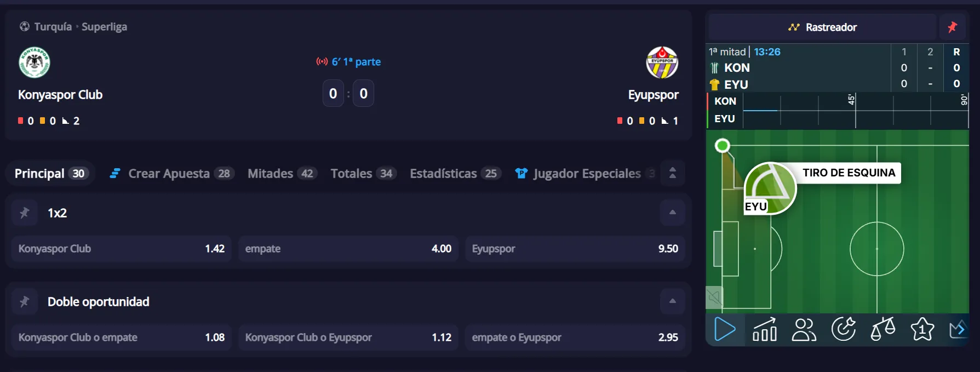Unmute sound with the speaker icon
This screenshot has width=980, height=372.
click(714, 297)
